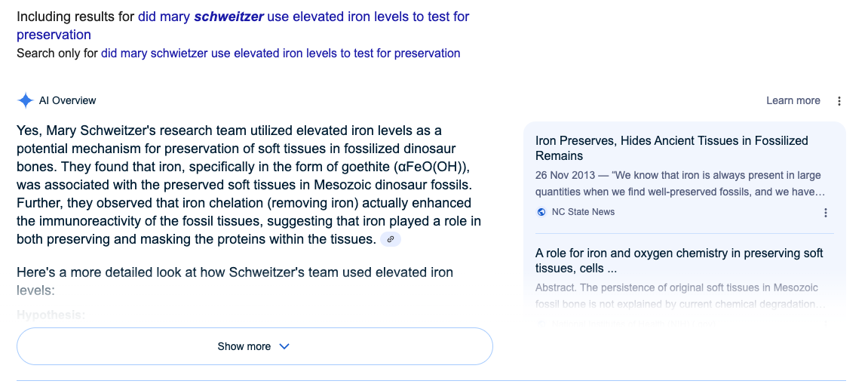Open the AI Overview three-dot options menu
Screen dimensions: 868x384
click(839, 101)
